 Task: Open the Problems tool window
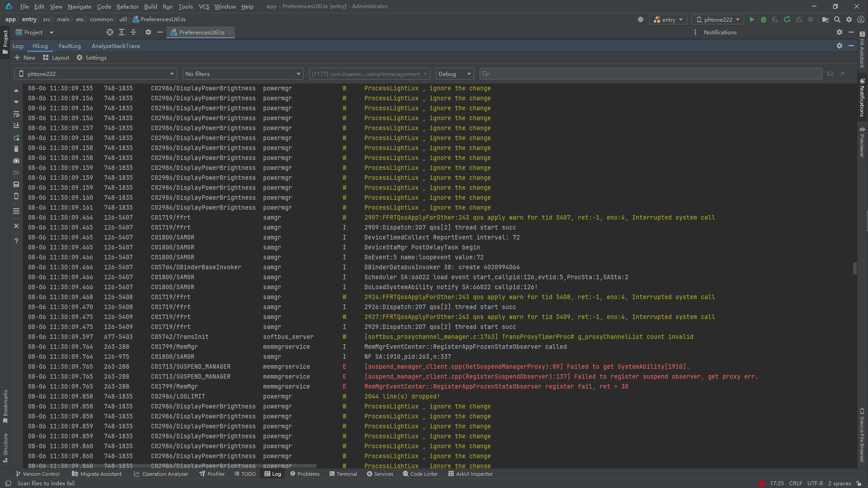point(305,474)
